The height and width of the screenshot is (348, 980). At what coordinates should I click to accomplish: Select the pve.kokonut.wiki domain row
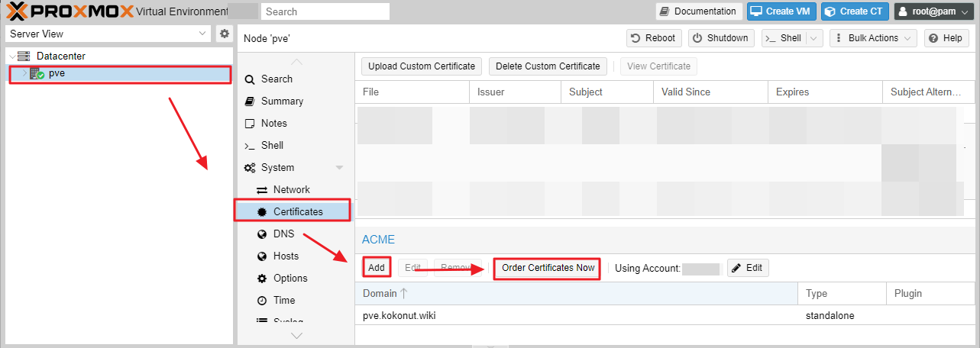[665, 315]
